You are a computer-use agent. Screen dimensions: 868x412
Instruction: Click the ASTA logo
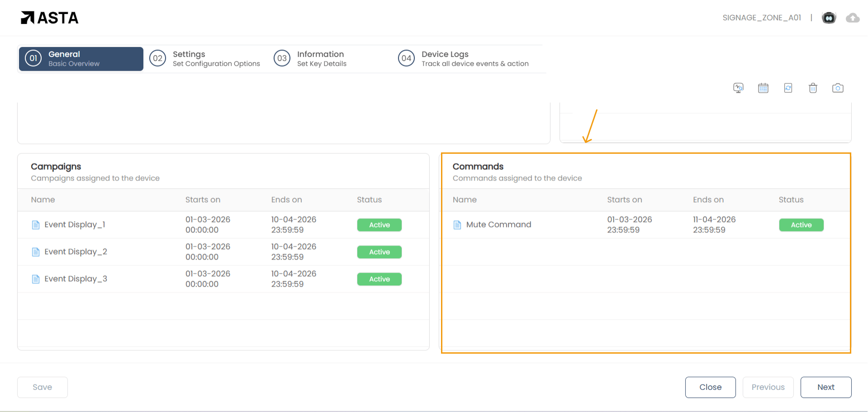(50, 18)
